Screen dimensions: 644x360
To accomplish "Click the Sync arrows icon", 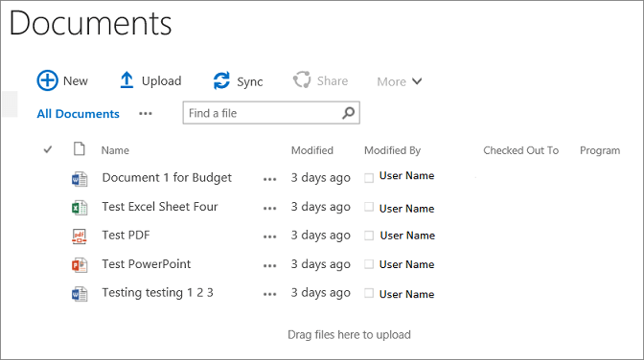I will pos(221,80).
